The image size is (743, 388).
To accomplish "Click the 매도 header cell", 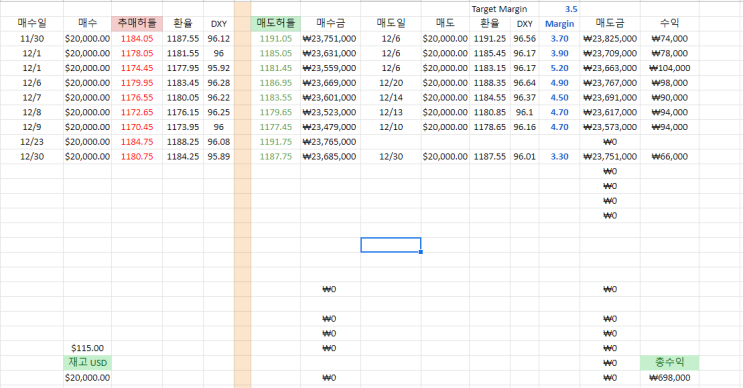I will (445, 23).
